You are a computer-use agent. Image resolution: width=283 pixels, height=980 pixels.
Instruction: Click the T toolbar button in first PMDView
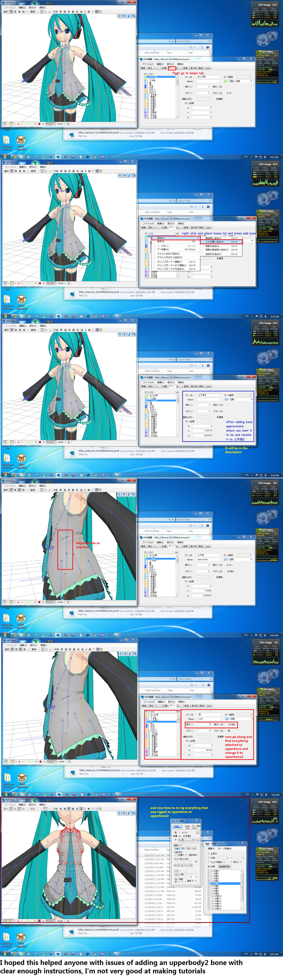click(x=93, y=12)
